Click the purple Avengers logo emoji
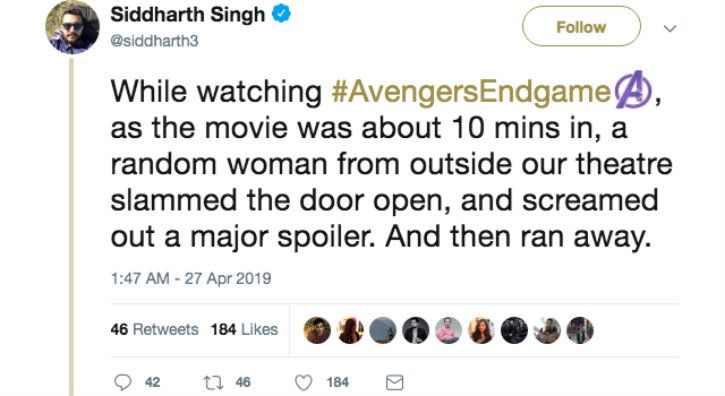This screenshot has height=396, width=725. coord(633,90)
